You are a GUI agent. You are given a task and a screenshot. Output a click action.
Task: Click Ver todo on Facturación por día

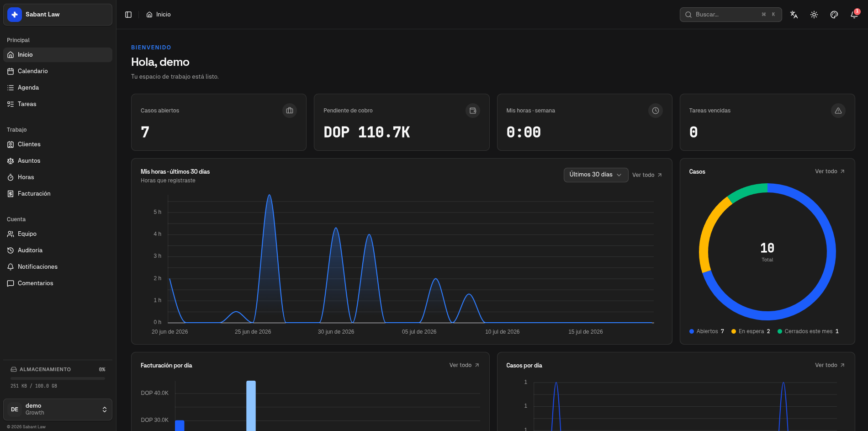(464, 365)
